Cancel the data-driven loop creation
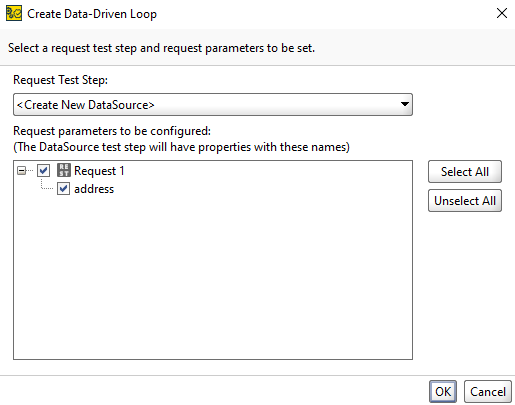 (x=488, y=391)
